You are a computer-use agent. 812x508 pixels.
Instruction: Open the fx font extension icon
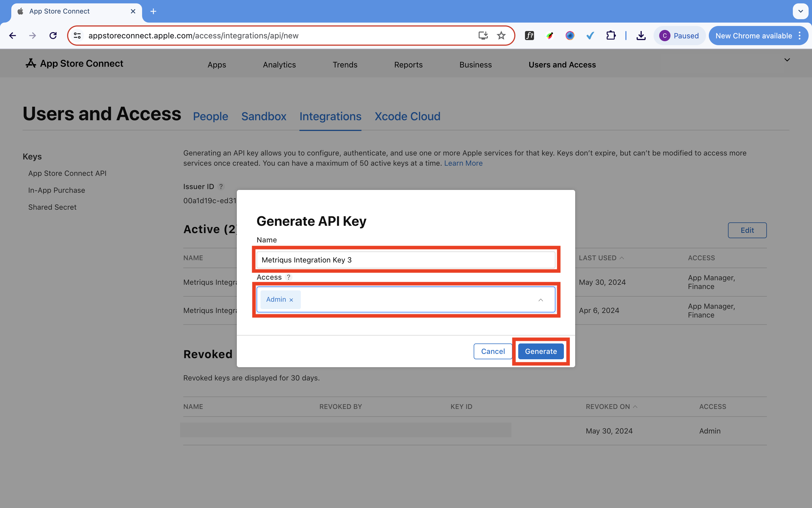point(529,36)
